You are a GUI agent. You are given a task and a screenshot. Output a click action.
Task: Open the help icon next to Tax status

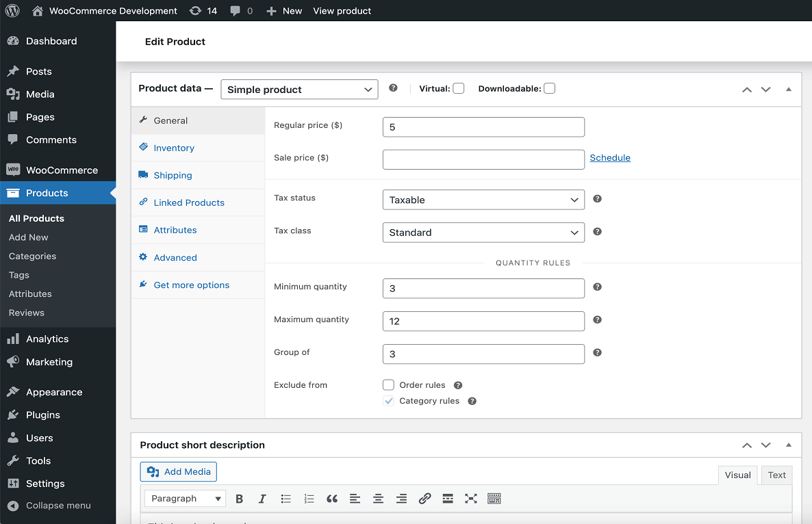point(596,198)
